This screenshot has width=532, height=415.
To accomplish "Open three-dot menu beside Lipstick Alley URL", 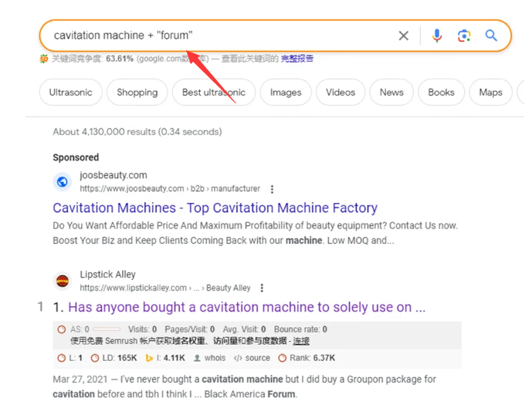I will coord(262,288).
